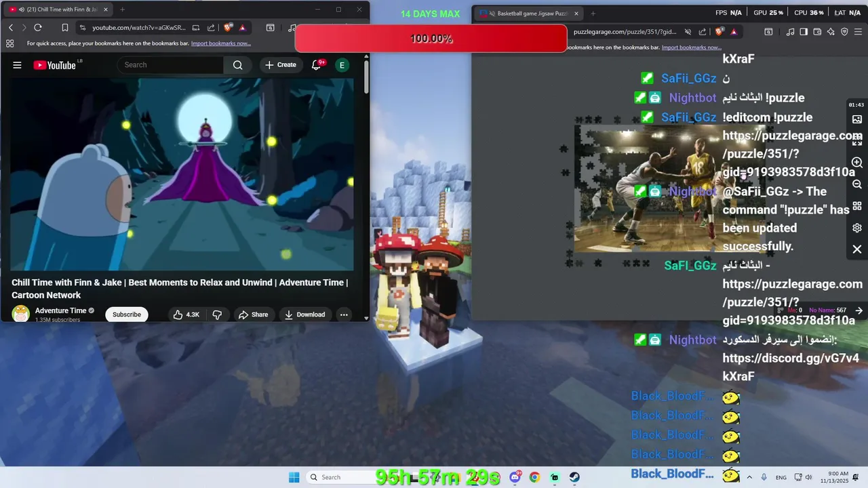
Task: Open Steam from the taskbar
Action: 574,477
